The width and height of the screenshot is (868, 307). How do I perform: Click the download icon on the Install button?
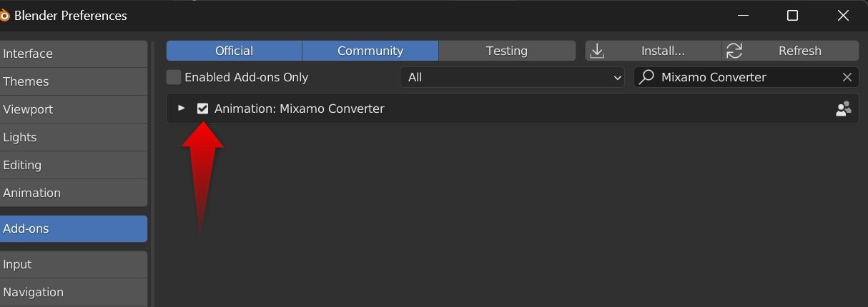coord(598,51)
